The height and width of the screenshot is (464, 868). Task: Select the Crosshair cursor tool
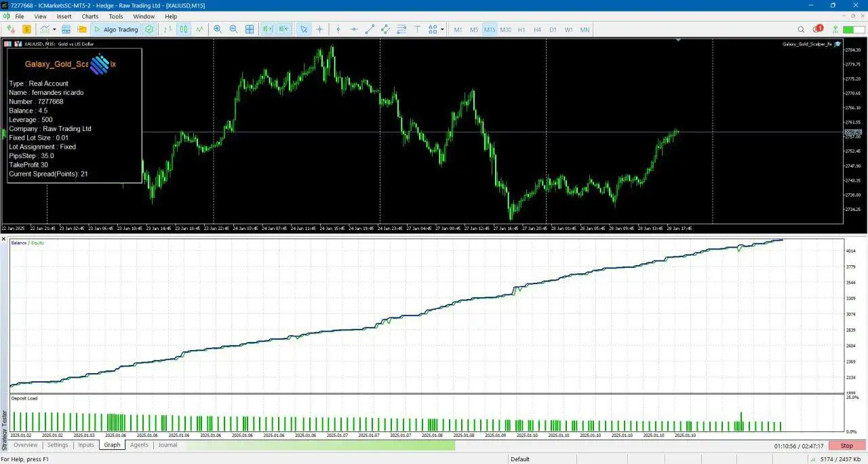pyautogui.click(x=319, y=29)
